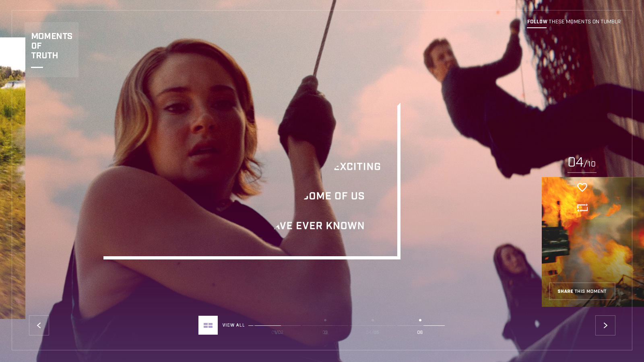Click the 04/10 moment counter

[x=582, y=162]
